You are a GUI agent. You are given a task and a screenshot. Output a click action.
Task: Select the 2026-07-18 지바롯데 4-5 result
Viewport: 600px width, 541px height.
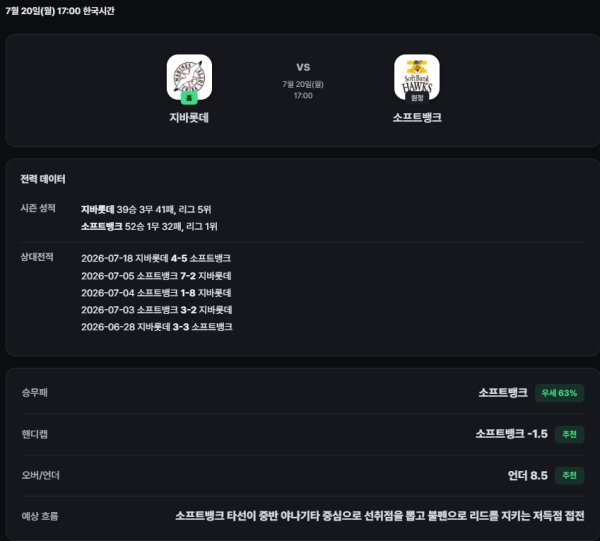coord(156,258)
